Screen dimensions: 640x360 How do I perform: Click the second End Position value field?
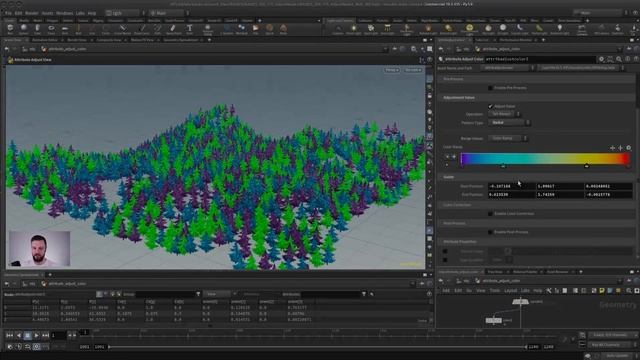(x=560, y=195)
